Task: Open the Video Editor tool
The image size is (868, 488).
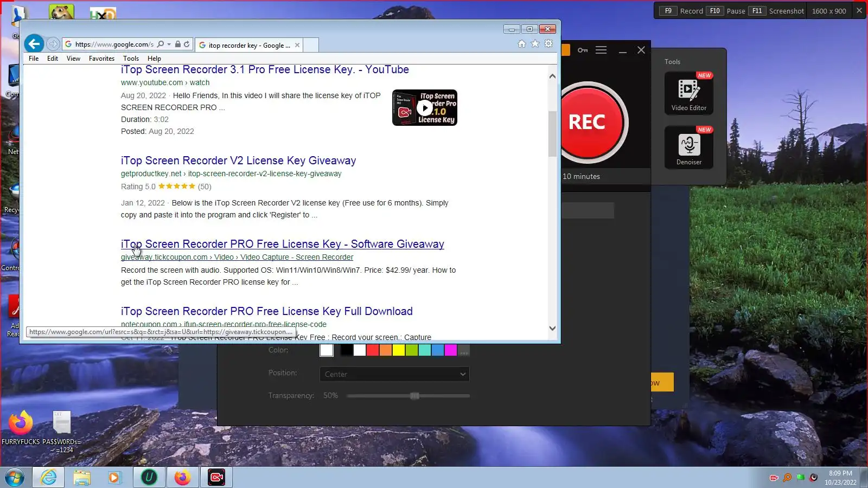Action: click(689, 93)
